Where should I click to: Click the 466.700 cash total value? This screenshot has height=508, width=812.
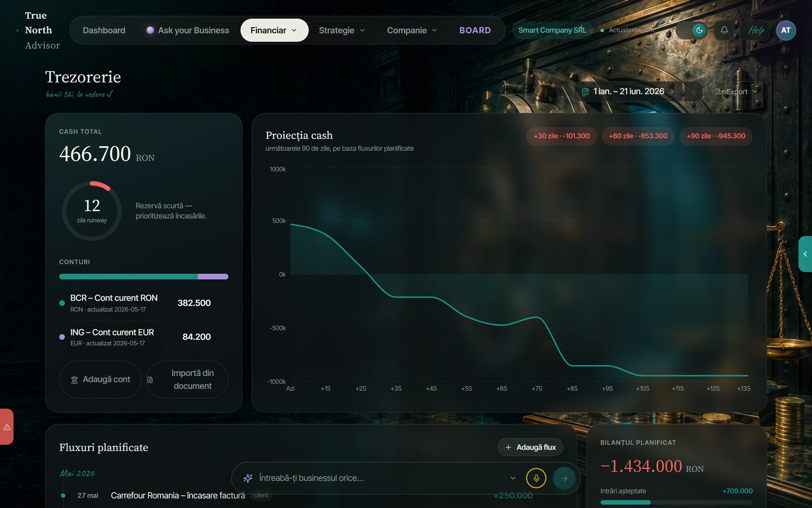95,154
